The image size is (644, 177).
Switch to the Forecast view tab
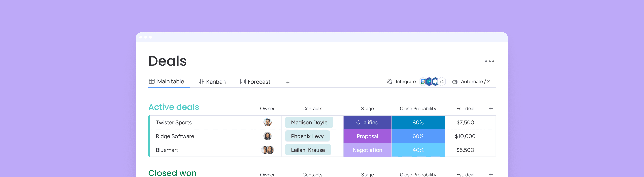click(x=255, y=82)
